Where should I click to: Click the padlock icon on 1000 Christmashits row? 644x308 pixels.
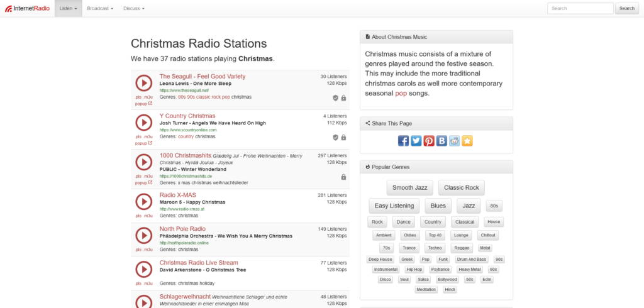[x=343, y=177]
